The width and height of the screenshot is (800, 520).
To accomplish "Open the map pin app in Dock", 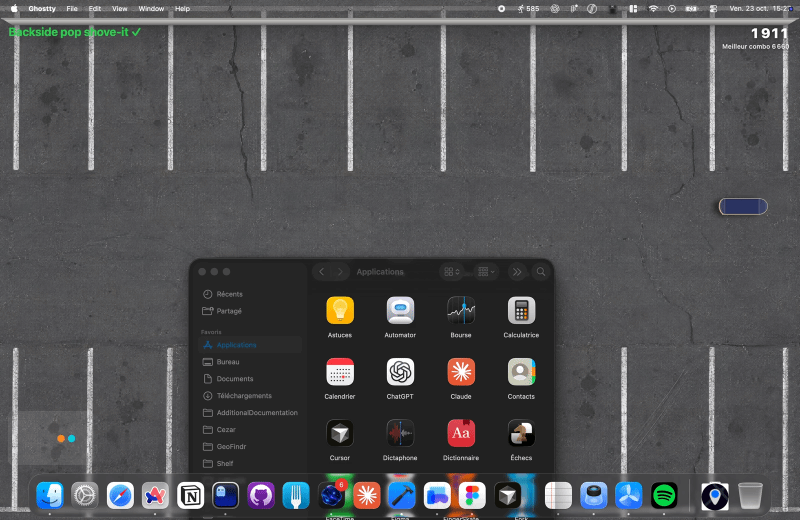I will point(715,496).
